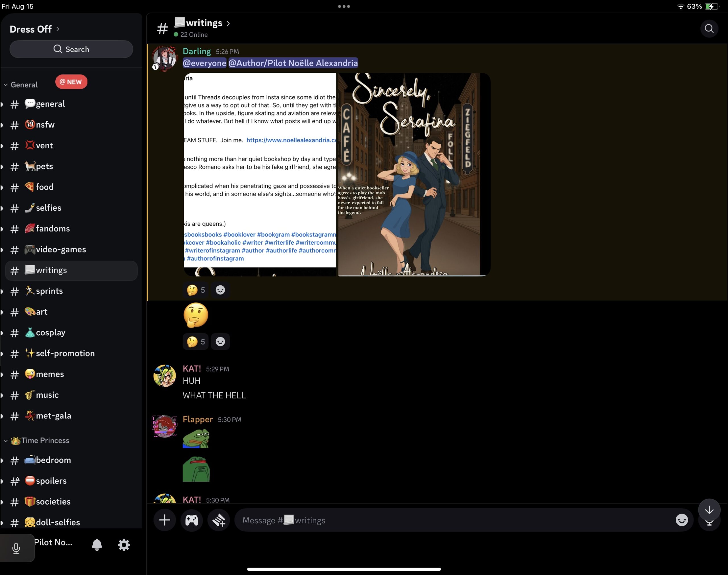Screen dimensions: 728x575
Task: Open emoji picker in message box
Action: pos(682,520)
